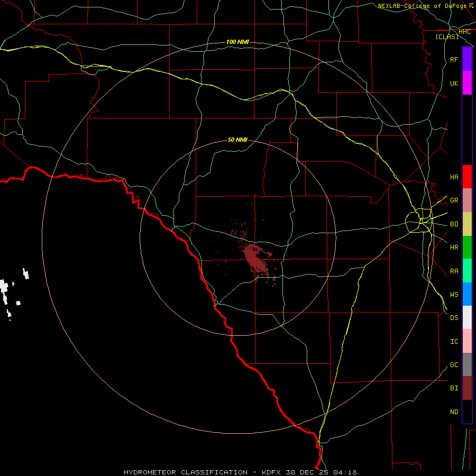Viewport: 476px width, 476px height.
Task: Click the 'WS' legend label text
Action: [x=454, y=295]
